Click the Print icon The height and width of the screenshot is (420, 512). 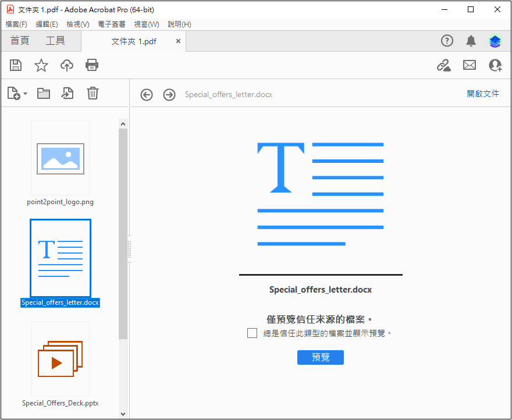pos(92,65)
